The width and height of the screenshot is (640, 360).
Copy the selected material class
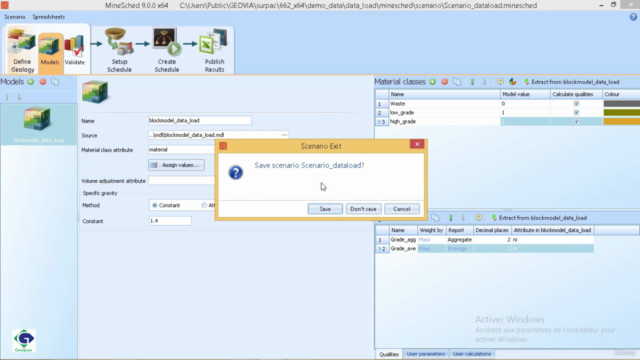coord(457,82)
